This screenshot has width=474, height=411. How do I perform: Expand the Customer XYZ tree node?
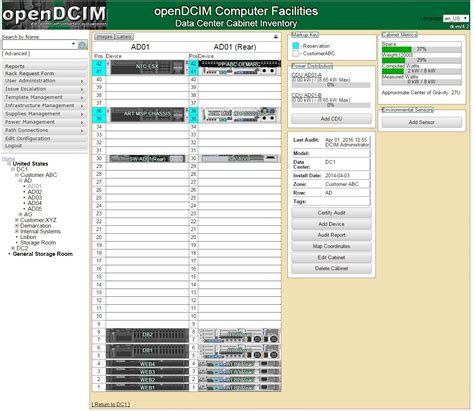pos(17,220)
